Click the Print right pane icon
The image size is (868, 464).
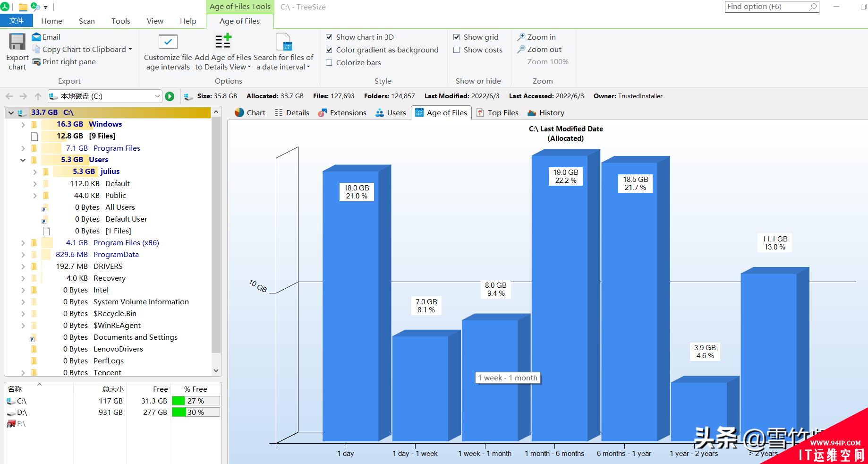[x=36, y=61]
